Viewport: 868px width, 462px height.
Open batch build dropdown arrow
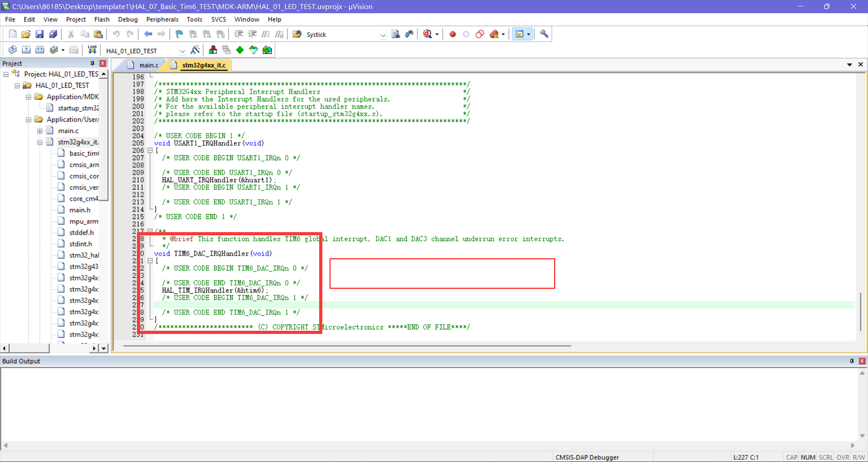[63, 51]
